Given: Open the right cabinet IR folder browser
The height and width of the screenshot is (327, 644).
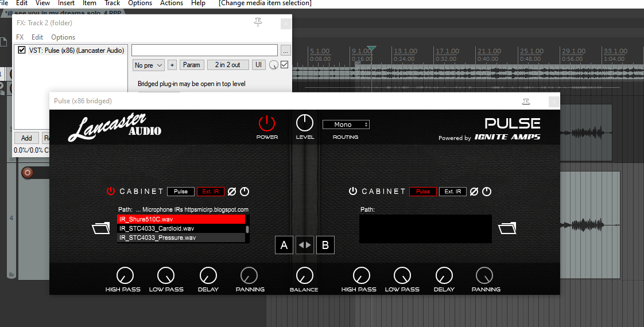Looking at the screenshot, I should pos(507,228).
